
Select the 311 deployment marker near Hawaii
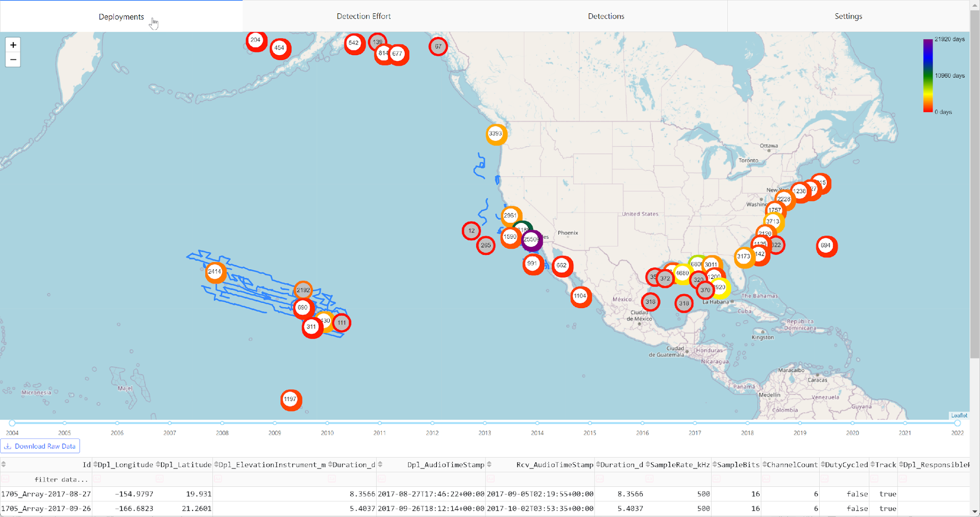(x=311, y=327)
